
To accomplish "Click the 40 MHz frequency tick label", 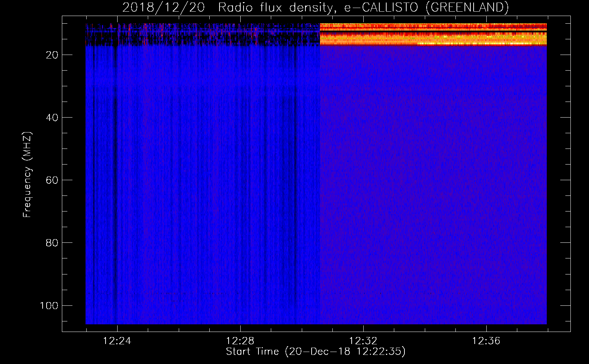I will coord(52,118).
